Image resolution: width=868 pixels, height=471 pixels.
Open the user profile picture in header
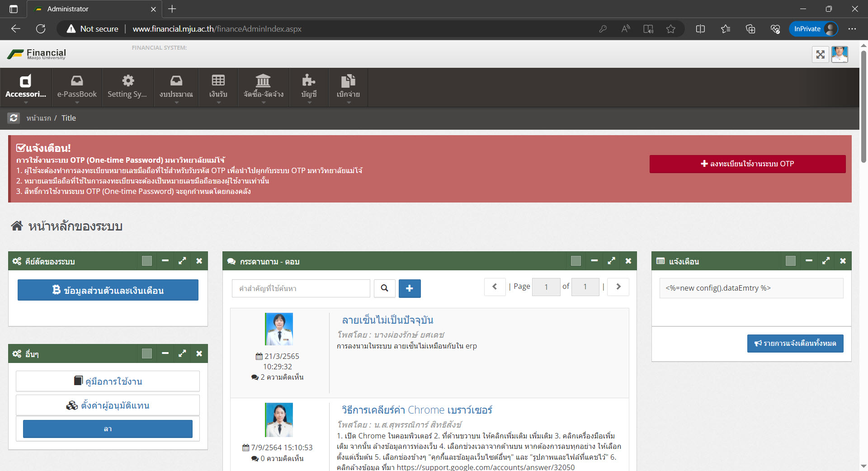click(x=840, y=55)
